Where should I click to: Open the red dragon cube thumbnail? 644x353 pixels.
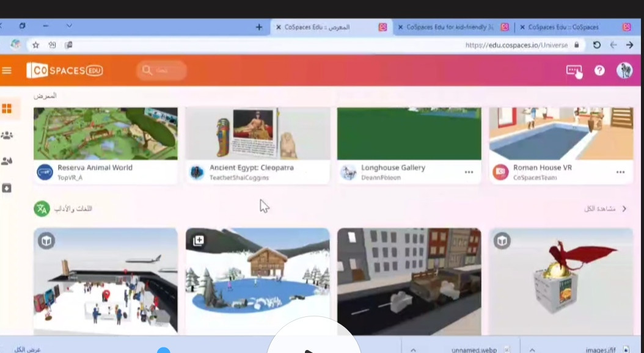point(561,282)
